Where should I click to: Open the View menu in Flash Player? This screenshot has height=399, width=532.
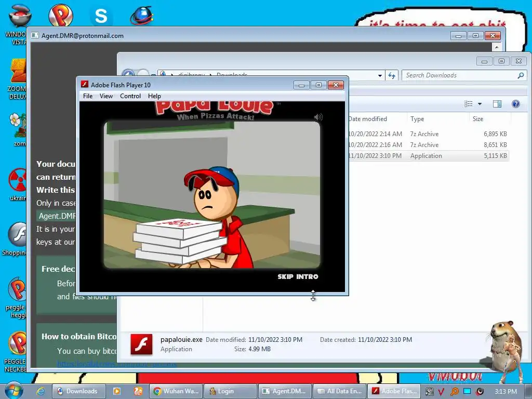106,96
